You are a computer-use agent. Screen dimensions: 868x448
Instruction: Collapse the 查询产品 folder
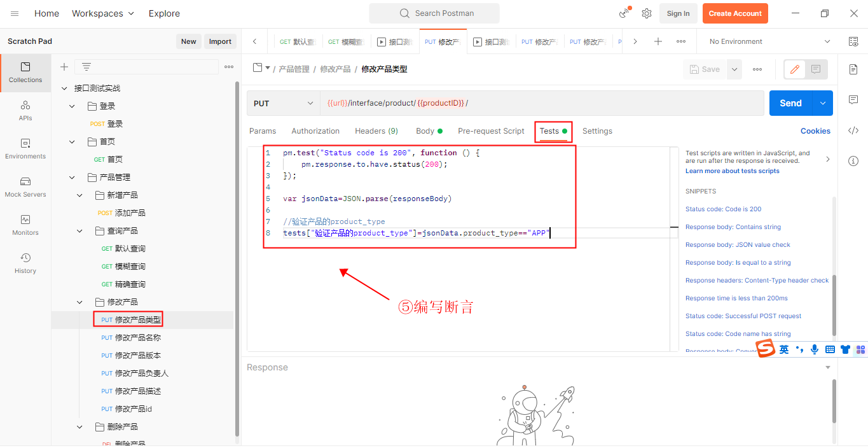point(79,231)
